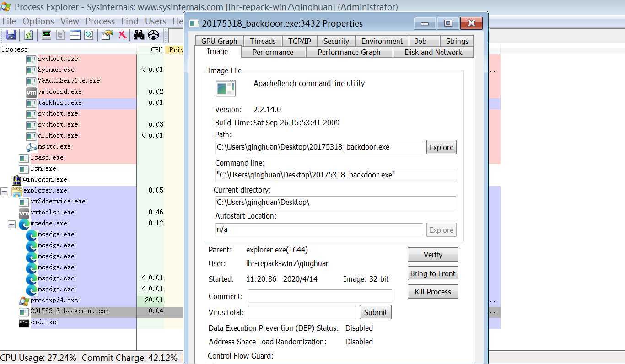This screenshot has width=625, height=364.
Task: Open the View menu
Action: [x=70, y=21]
